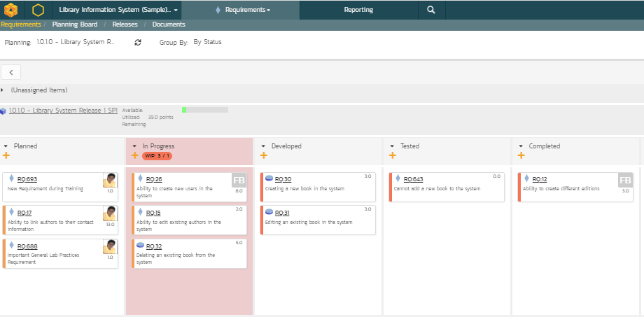The width and height of the screenshot is (644, 317).
Task: Add new item with plus in Planned column
Action: 6,155
